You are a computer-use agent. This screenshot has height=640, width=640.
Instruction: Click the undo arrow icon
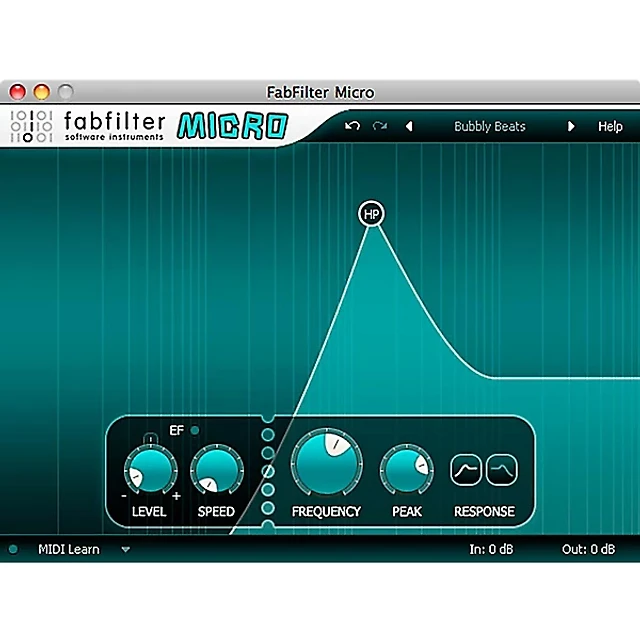351,127
